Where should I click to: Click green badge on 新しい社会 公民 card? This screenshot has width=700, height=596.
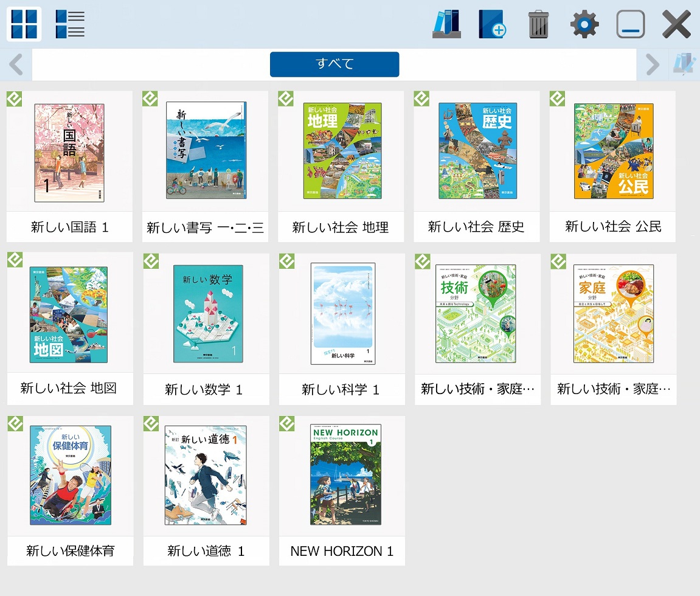point(557,99)
